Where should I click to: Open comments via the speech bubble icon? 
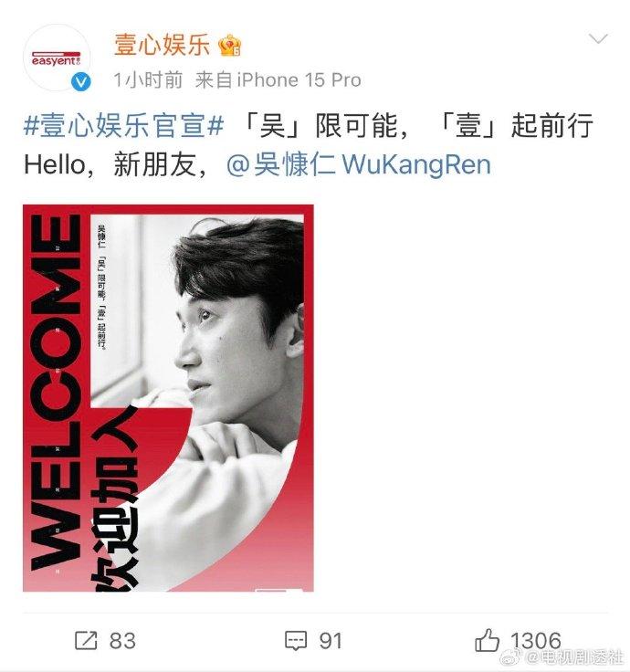[x=296, y=641]
